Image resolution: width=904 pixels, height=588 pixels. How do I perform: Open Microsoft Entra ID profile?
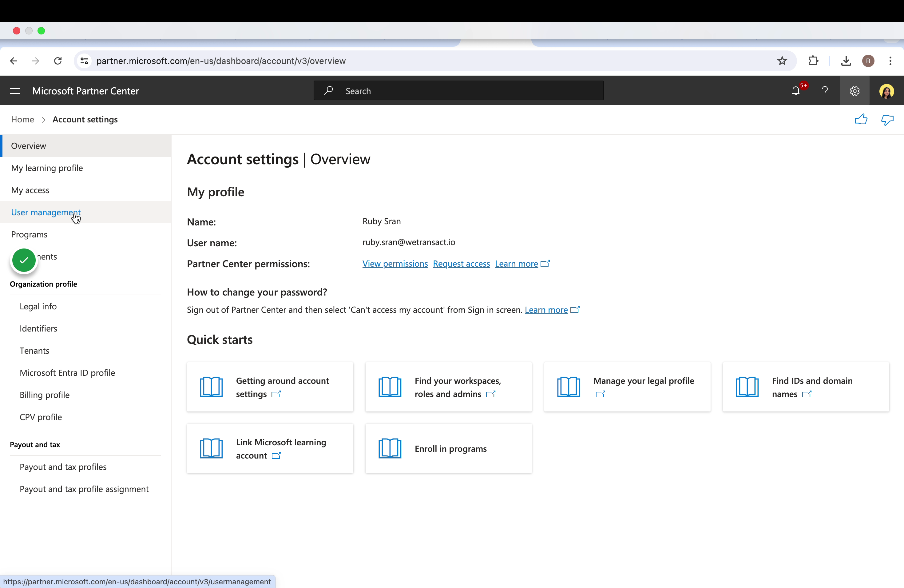point(67,373)
